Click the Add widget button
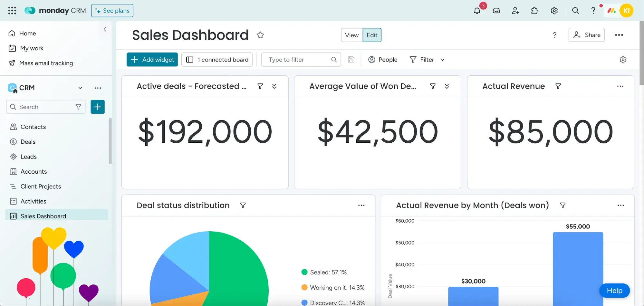 [x=152, y=60]
